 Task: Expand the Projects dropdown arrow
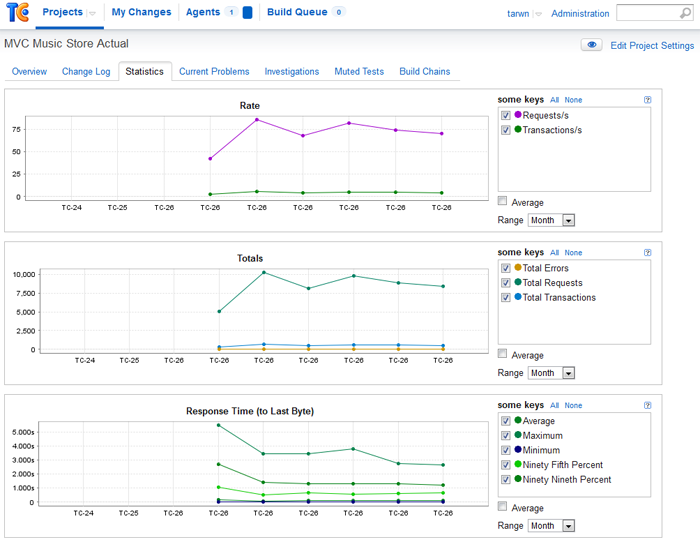pos(92,13)
